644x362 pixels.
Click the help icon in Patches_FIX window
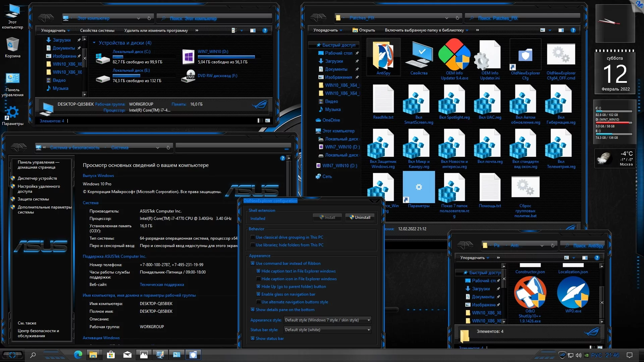coord(573,30)
